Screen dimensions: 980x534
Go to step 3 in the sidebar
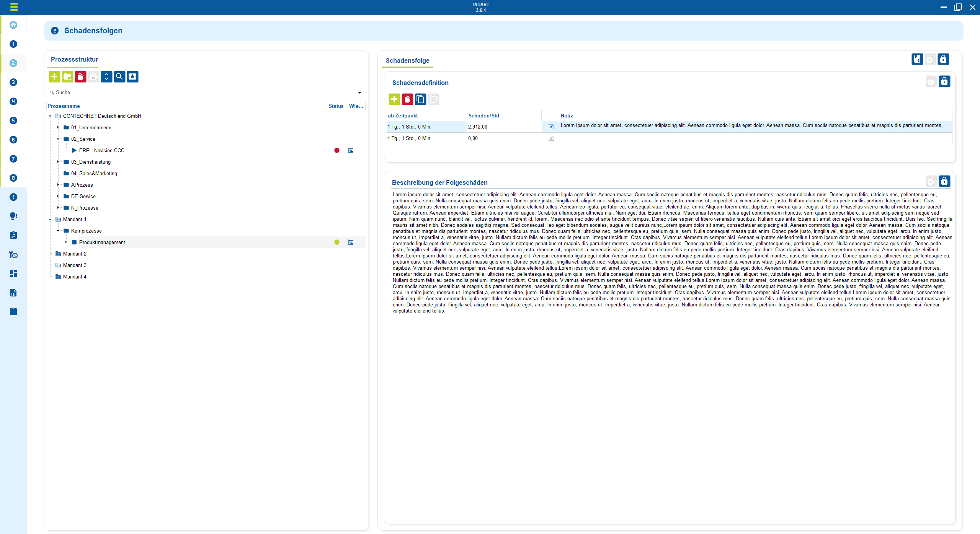coord(13,82)
